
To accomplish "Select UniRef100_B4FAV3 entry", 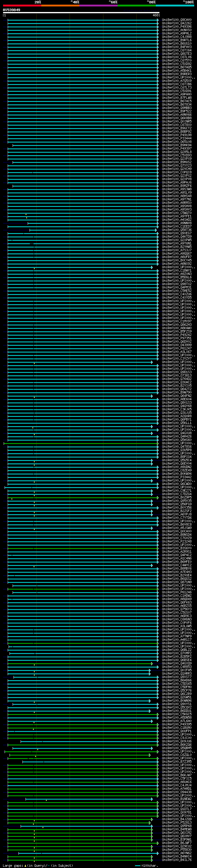I will click(x=177, y=47).
